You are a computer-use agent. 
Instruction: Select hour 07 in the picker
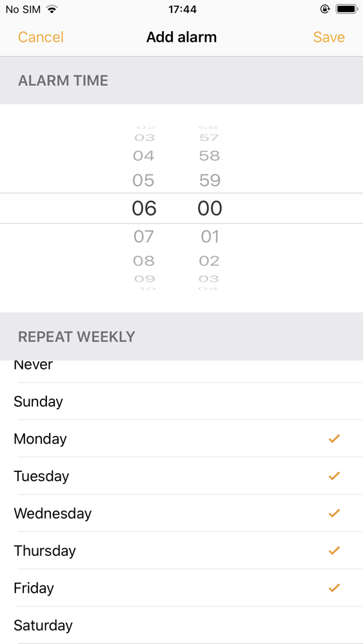coord(144,236)
